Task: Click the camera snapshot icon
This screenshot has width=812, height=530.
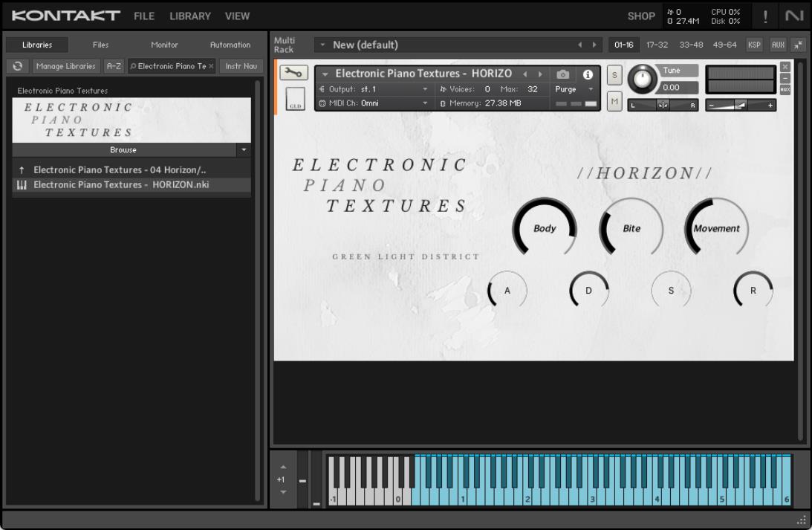Action: [x=563, y=74]
